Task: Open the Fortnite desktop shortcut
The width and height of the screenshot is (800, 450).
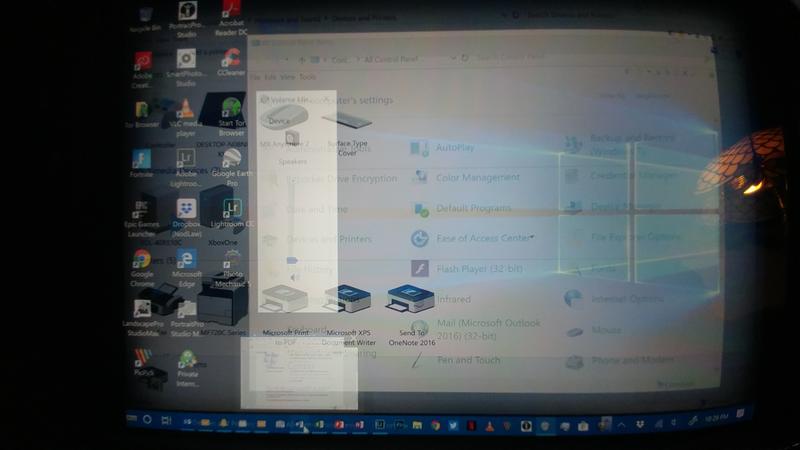Action: coord(141,163)
